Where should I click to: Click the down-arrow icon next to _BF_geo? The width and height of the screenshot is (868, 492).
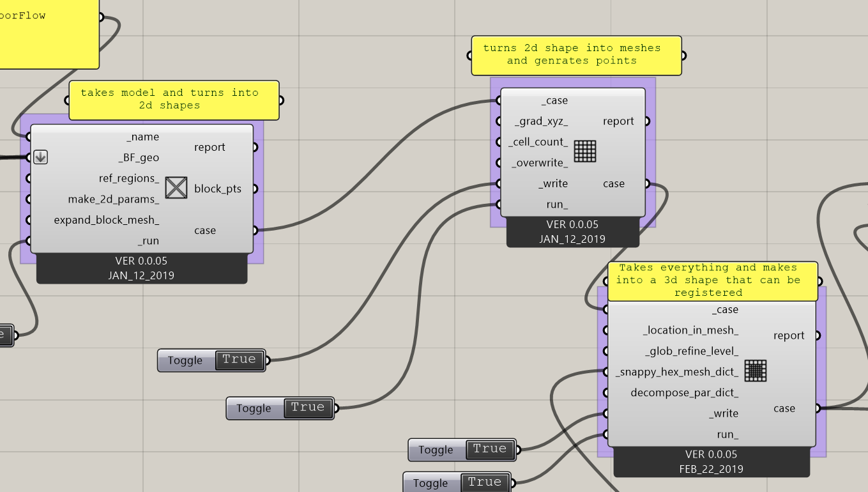coord(40,157)
